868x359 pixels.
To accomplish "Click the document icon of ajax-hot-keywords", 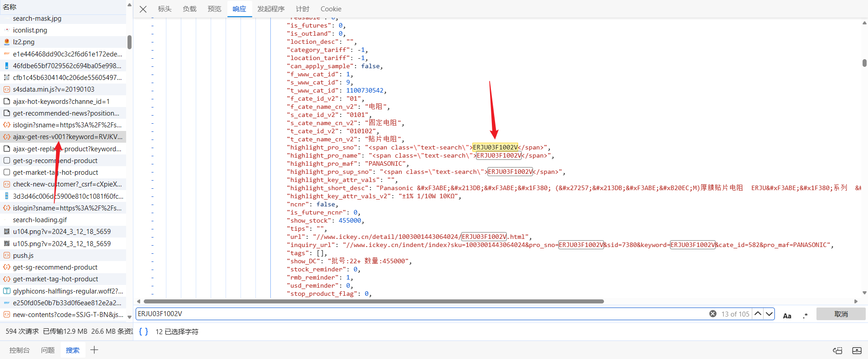I will pos(7,102).
